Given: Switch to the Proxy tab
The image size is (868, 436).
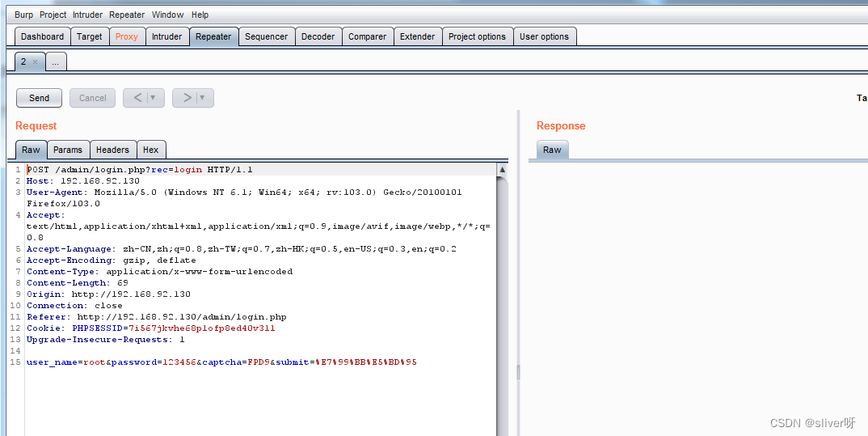Looking at the screenshot, I should tap(127, 36).
